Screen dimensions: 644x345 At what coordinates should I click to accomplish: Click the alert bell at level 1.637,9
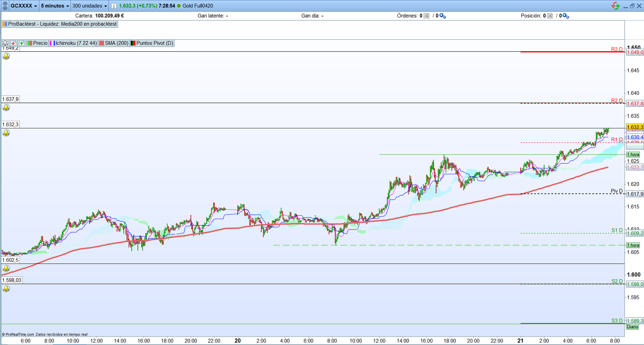[6, 108]
